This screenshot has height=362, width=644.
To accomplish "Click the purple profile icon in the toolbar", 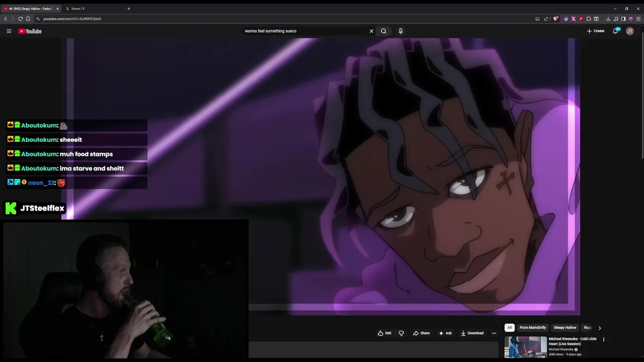I will pyautogui.click(x=631, y=19).
